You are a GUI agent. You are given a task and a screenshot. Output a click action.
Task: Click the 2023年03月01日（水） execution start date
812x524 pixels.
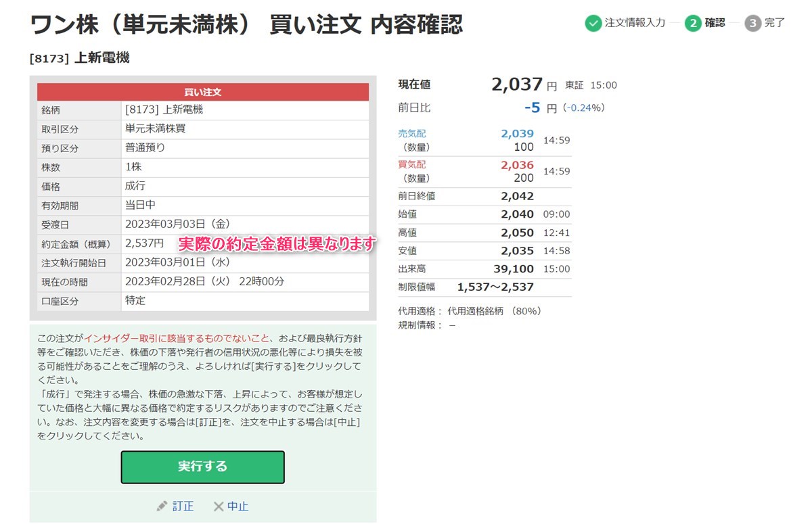point(179,262)
